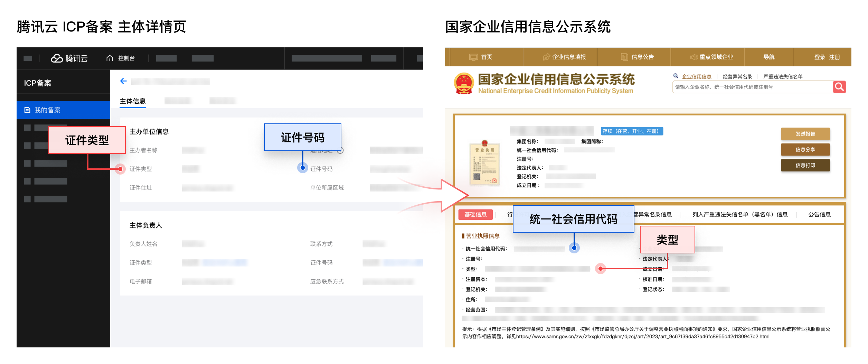868x364 pixels.
Task: Click the 注册 link
Action: pos(834,57)
